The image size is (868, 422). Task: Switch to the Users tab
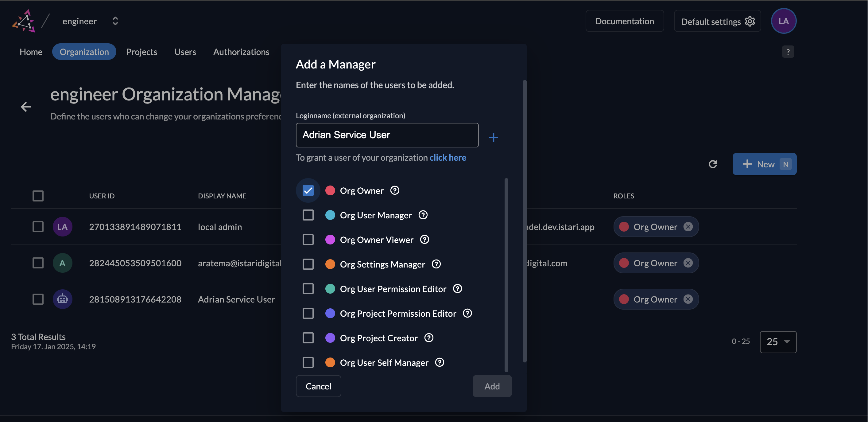click(185, 52)
